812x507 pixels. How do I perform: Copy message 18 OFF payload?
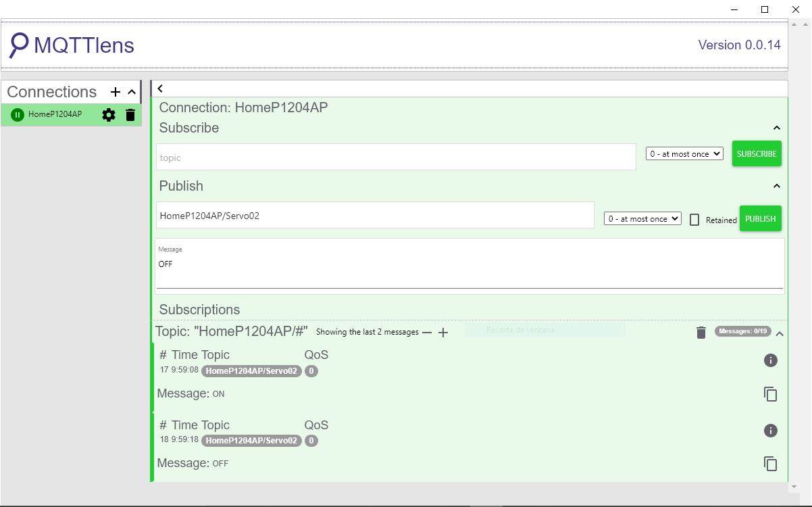[771, 464]
